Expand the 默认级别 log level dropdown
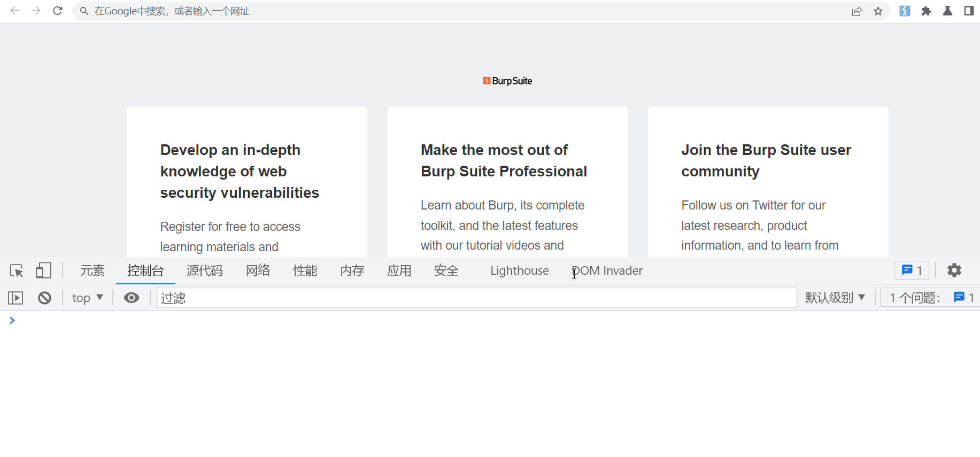980x457 pixels. (x=835, y=298)
